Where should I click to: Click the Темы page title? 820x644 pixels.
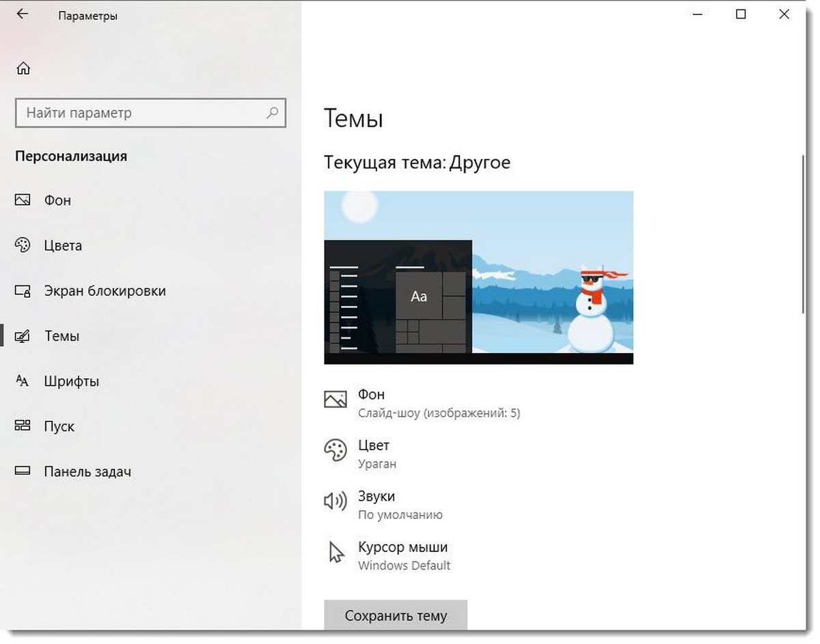tap(353, 119)
